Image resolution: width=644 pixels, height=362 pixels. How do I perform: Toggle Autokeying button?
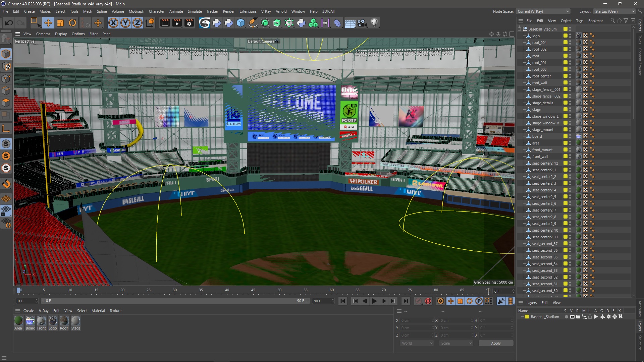point(428,301)
